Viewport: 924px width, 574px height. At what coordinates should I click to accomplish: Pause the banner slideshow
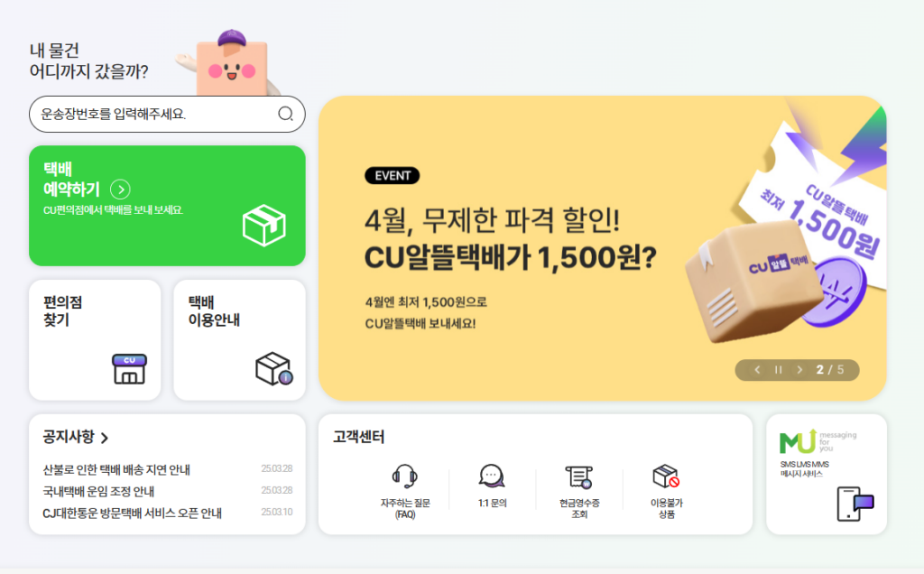click(x=779, y=370)
